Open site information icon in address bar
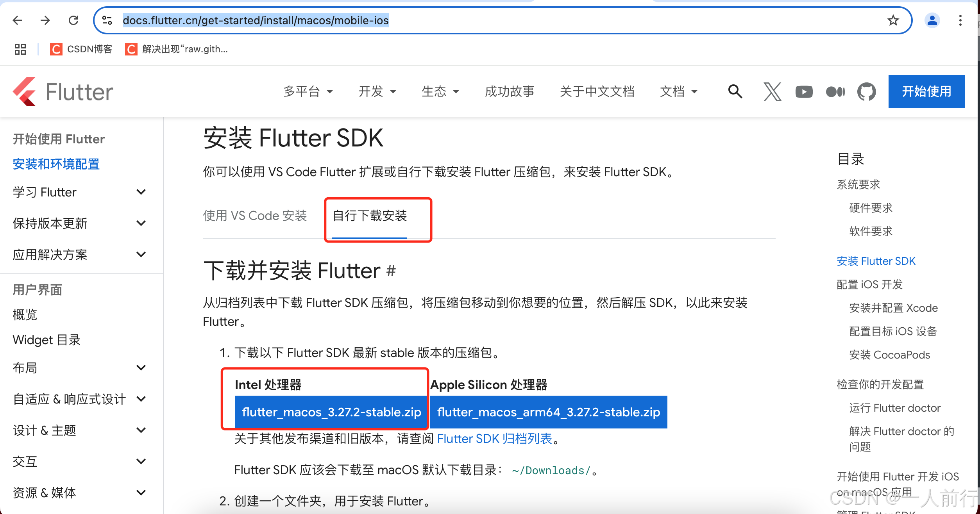This screenshot has width=980, height=514. [x=107, y=20]
